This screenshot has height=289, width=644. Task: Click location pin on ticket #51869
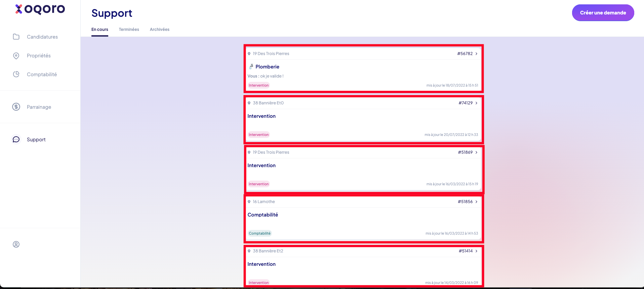249,152
